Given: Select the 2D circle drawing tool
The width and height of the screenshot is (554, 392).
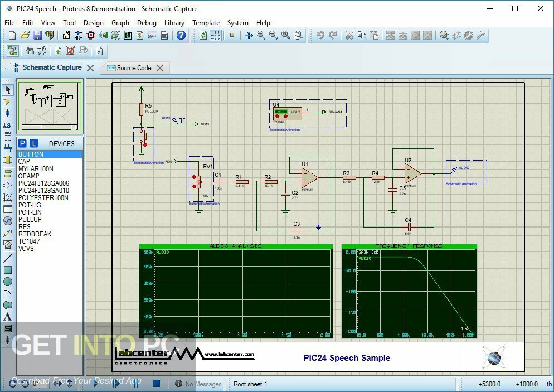Looking at the screenshot, I should (x=8, y=282).
